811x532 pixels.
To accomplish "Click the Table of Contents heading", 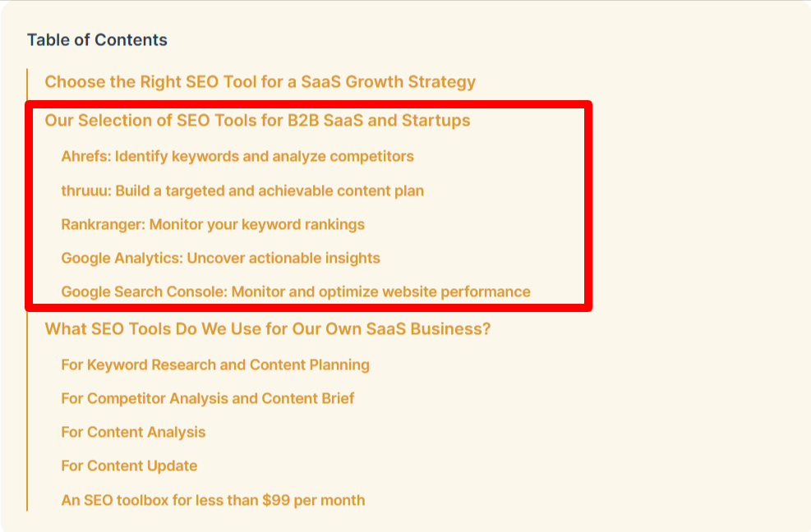I will (x=97, y=39).
